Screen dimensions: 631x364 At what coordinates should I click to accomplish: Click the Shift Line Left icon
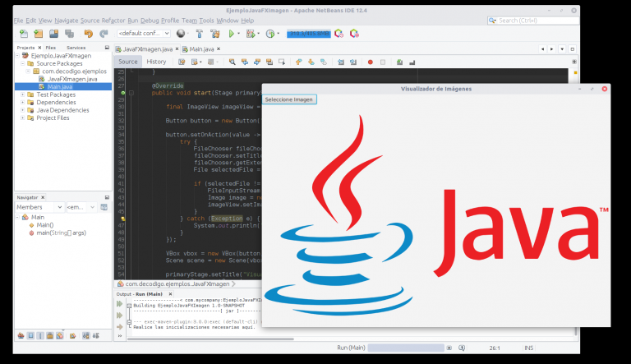(340, 62)
